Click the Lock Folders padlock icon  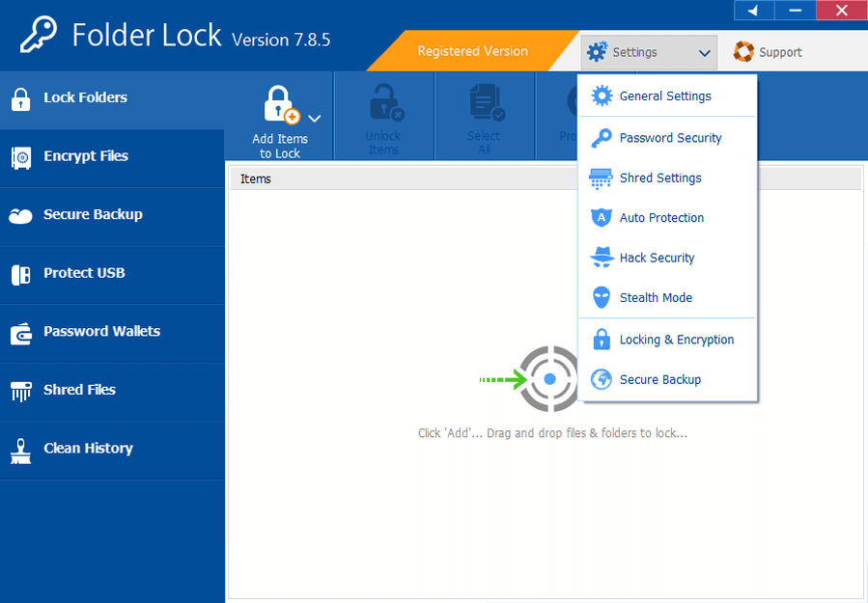click(x=19, y=98)
